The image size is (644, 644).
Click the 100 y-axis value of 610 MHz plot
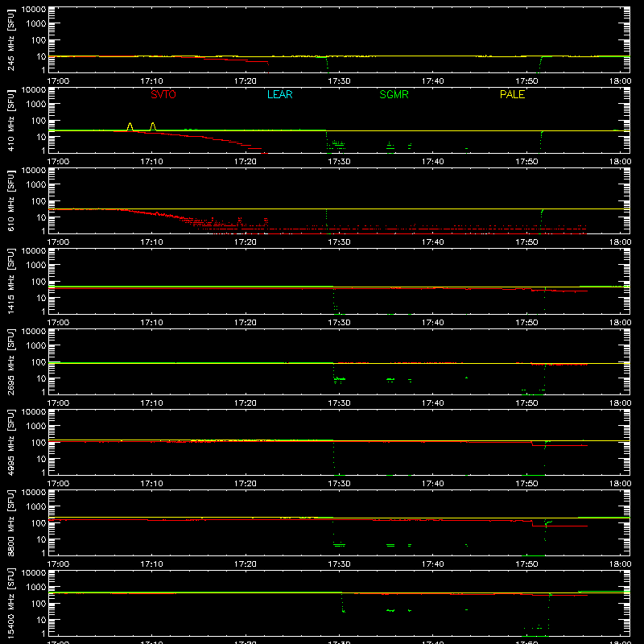(39, 201)
